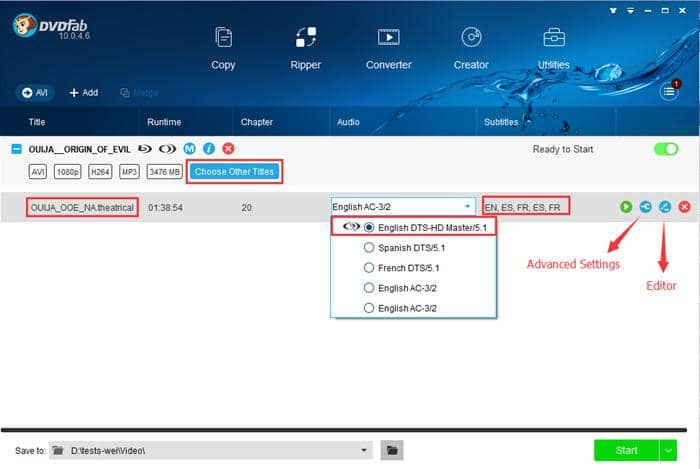700x469 pixels.
Task: Click the Chapter column header
Action: 257,122
